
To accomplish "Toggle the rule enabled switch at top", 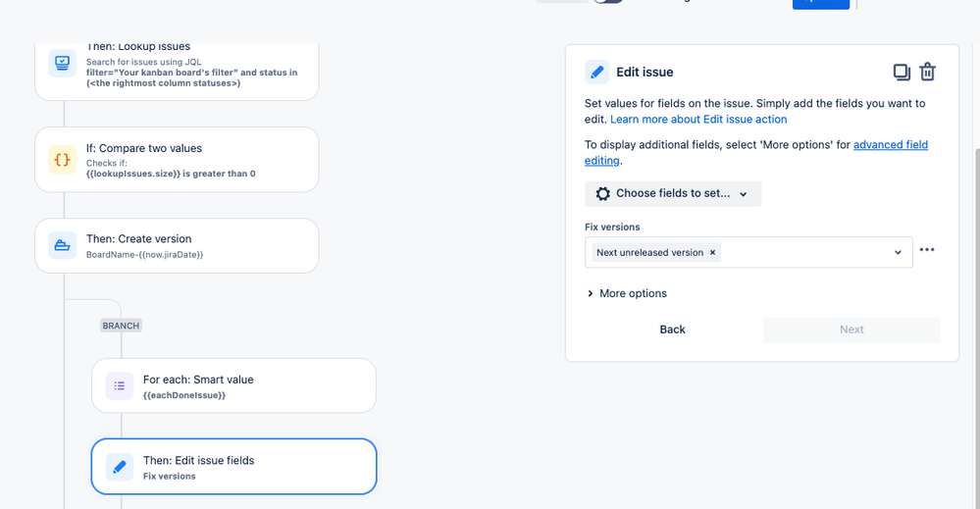I will pos(607,1).
